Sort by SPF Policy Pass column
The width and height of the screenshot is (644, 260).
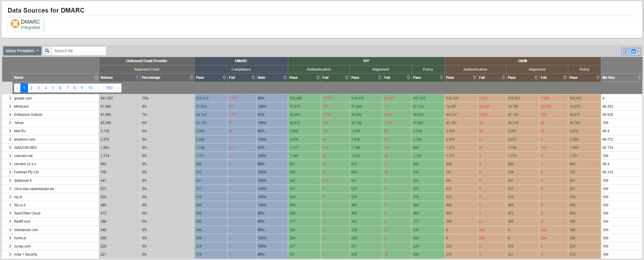[x=428, y=78]
